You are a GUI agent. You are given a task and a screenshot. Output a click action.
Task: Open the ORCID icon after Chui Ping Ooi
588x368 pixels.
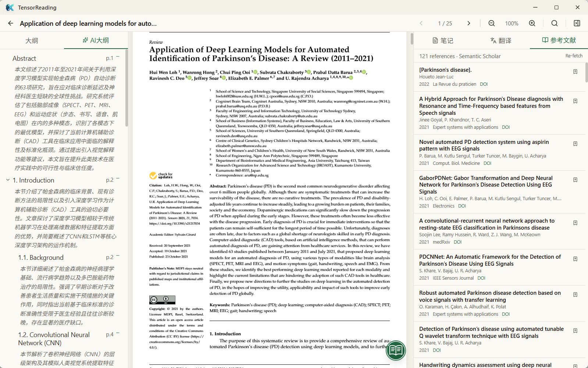point(255,72)
